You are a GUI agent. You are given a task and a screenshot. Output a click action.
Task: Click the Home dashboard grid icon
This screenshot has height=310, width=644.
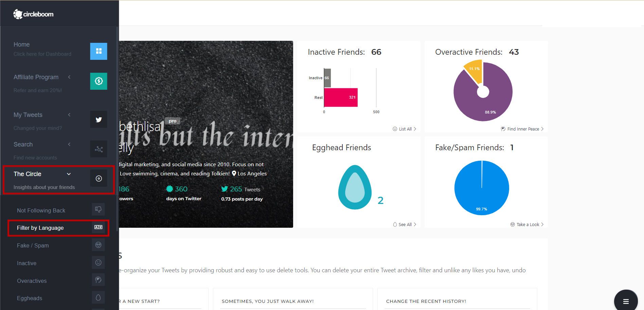(x=98, y=51)
